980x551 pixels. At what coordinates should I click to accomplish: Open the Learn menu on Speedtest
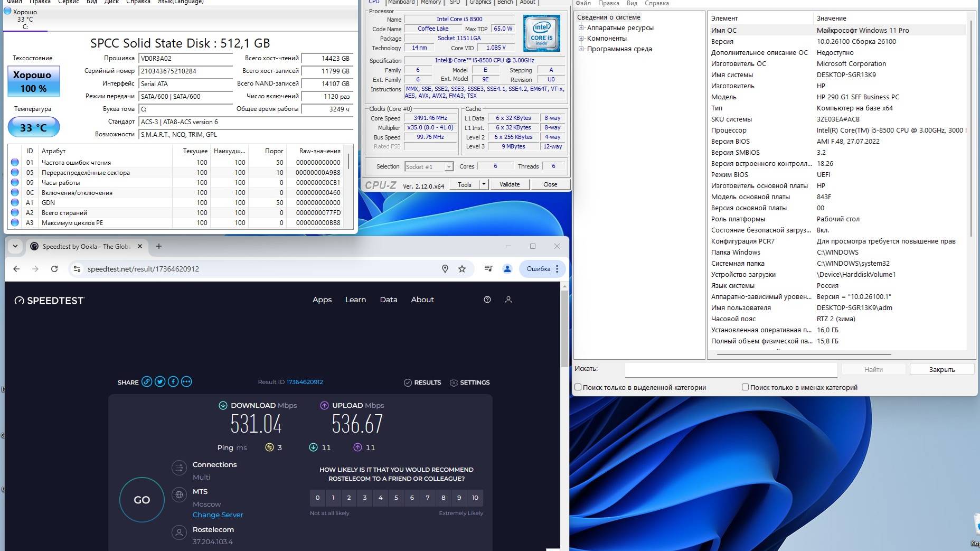coord(355,300)
